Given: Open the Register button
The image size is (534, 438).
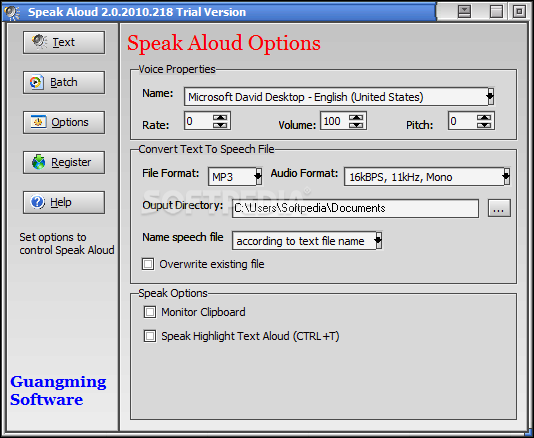Looking at the screenshot, I should tap(64, 162).
